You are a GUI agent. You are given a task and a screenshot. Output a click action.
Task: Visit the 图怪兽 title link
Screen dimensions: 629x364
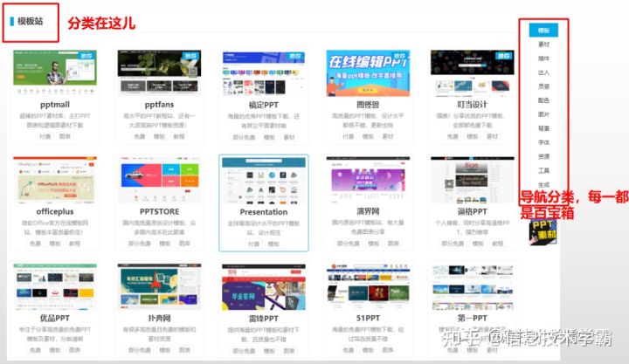368,105
